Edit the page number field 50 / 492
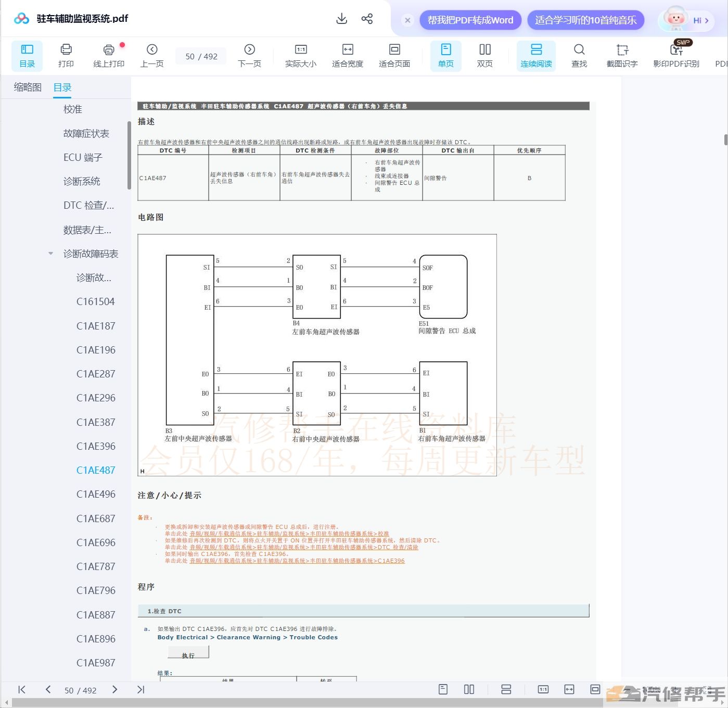The image size is (728, 708). click(x=201, y=56)
